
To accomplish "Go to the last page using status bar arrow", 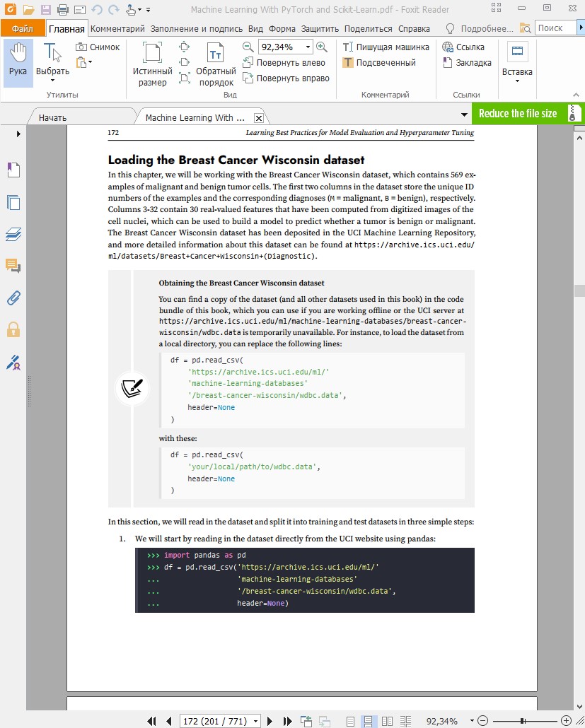I will click(x=288, y=721).
